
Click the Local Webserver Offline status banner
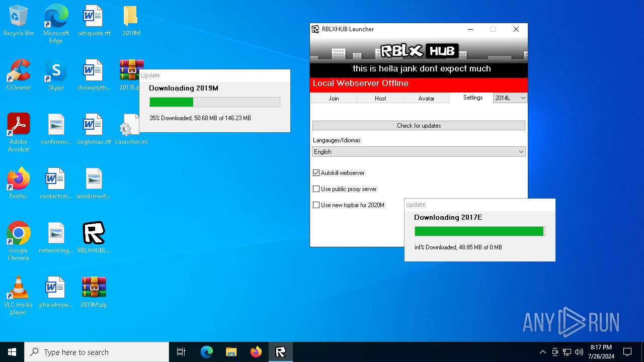(419, 84)
